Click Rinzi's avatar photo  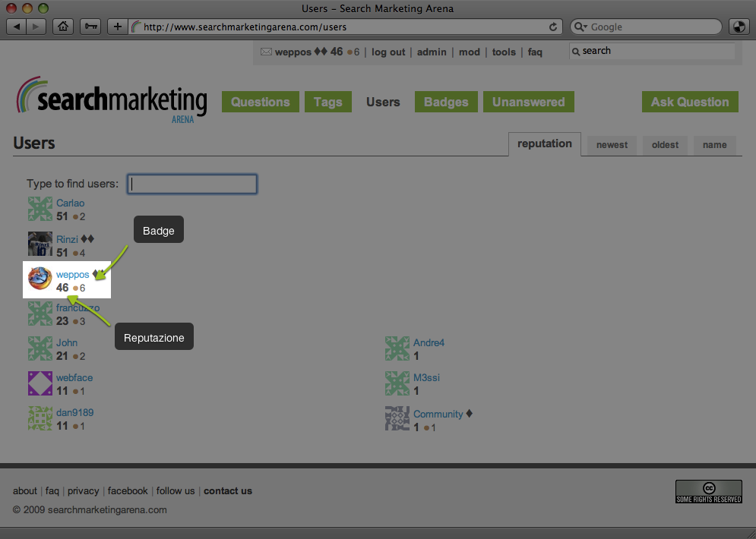(40, 244)
